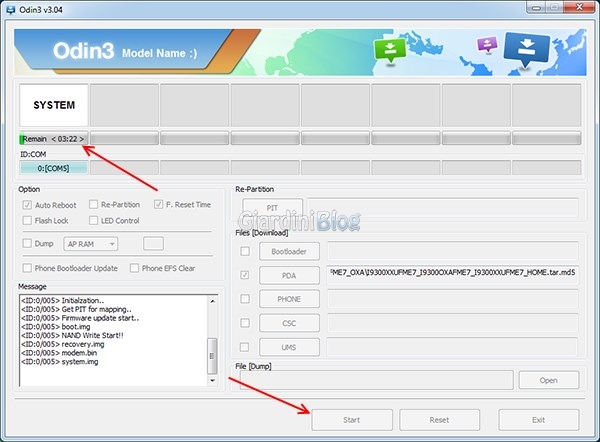The image size is (600, 442).
Task: Tick the CSC file checkbox
Action: click(x=245, y=323)
